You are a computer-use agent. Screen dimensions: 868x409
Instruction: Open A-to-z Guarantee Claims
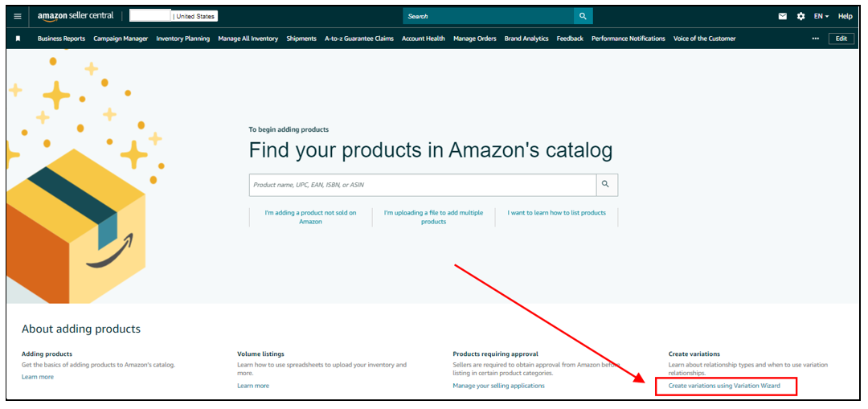pyautogui.click(x=359, y=39)
